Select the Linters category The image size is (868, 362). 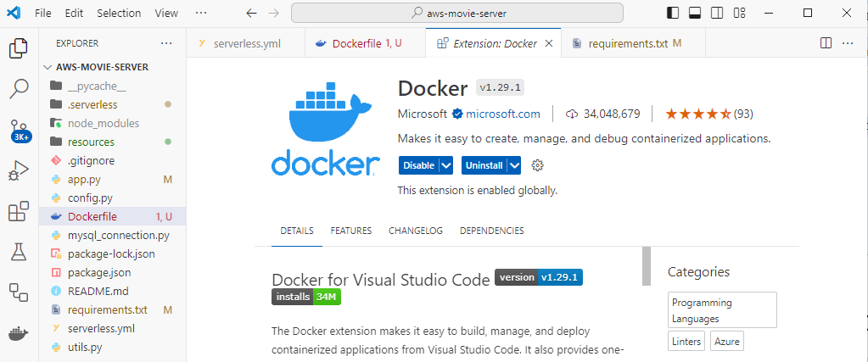[x=686, y=342]
